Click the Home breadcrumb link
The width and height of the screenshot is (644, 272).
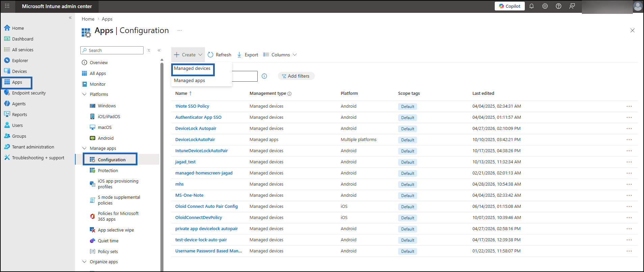[88, 19]
